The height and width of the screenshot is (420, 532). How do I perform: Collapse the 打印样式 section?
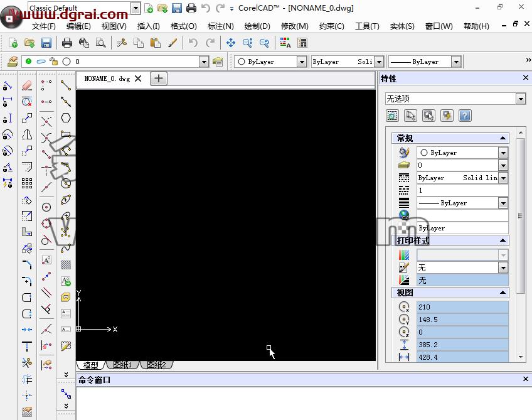pyautogui.click(x=503, y=240)
